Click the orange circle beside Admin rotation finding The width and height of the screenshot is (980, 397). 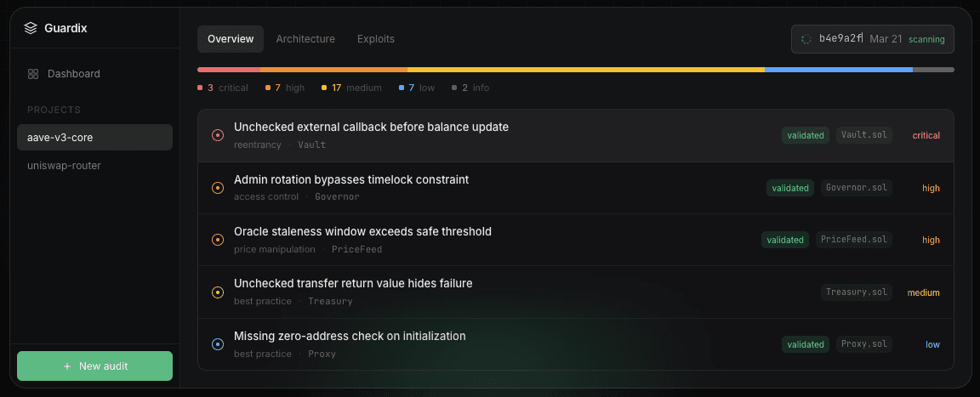pyautogui.click(x=217, y=188)
